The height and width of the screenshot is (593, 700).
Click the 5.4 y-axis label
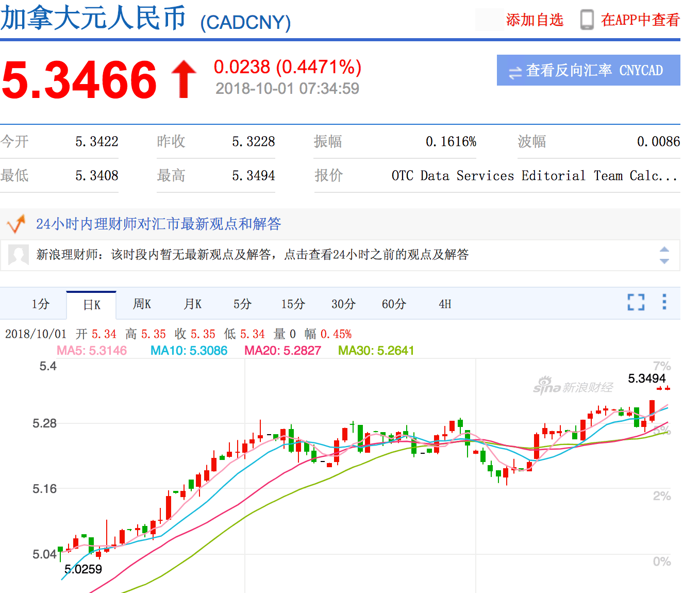point(48,367)
